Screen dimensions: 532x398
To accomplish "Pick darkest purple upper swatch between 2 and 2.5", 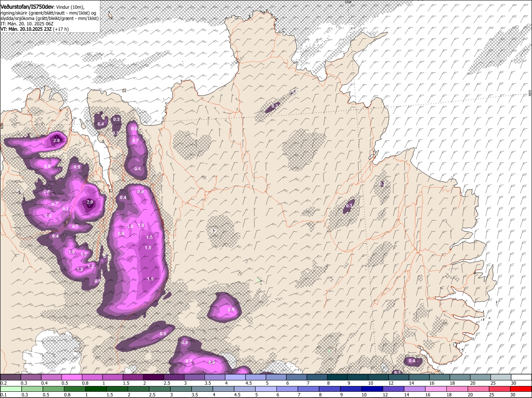I will [x=153, y=377].
